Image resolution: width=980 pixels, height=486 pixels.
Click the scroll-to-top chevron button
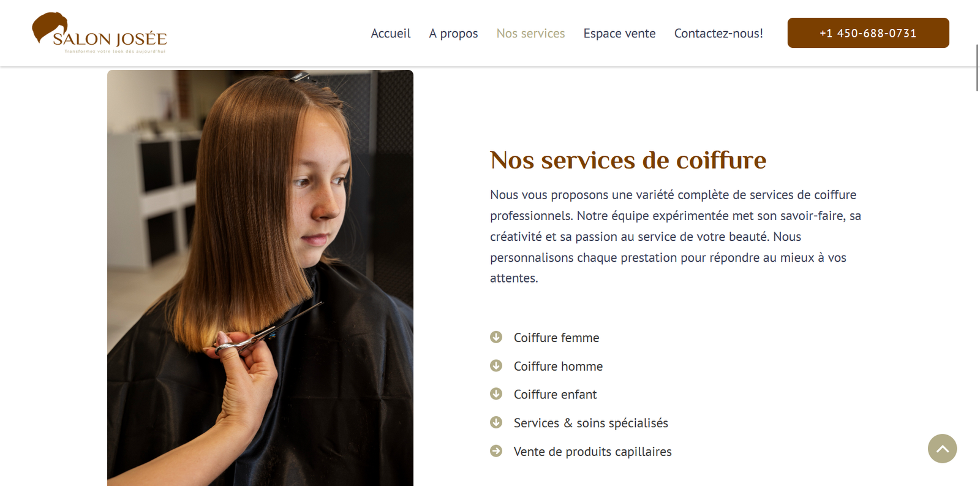[942, 449]
